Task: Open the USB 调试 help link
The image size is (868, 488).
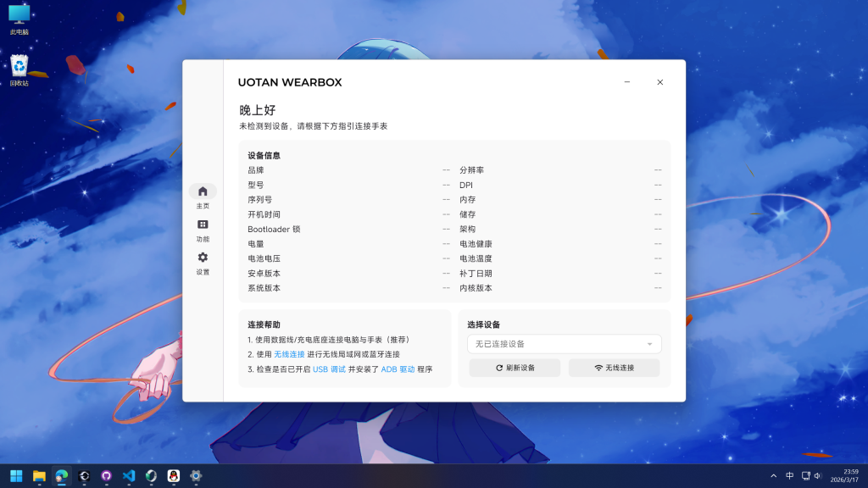Action: 329,370
